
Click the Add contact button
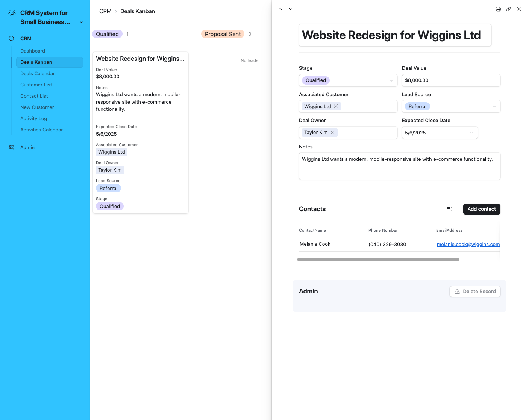click(x=482, y=209)
